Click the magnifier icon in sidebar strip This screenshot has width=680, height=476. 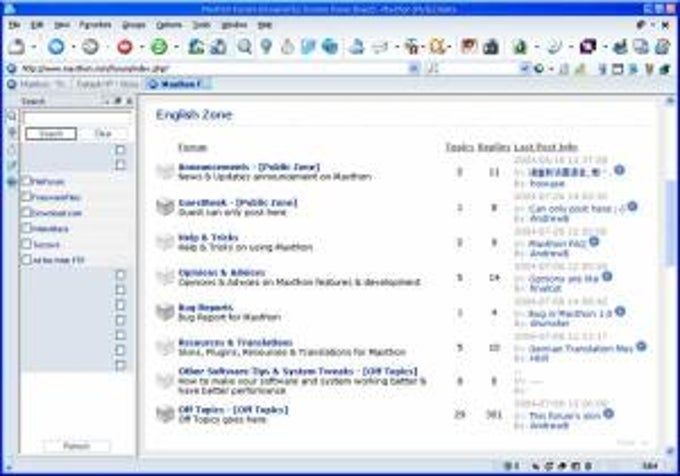[12, 116]
